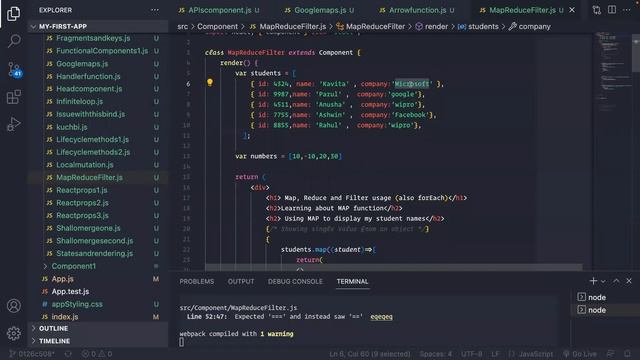The image size is (640, 360).
Task: Open Run and Debug view
Action: pyautogui.click(x=13, y=124)
